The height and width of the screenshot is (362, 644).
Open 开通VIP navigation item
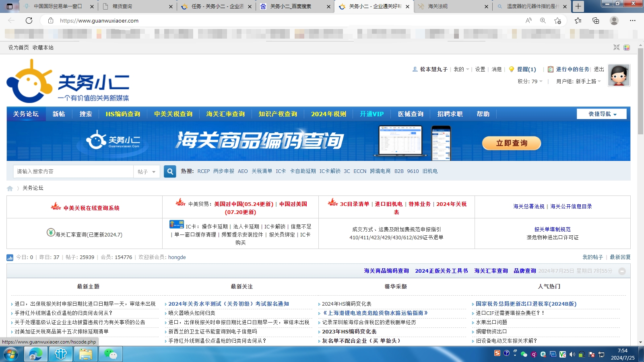coord(372,114)
